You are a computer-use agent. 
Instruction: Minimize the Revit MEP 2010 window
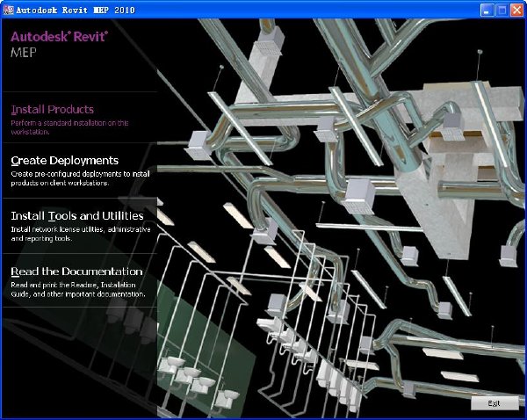pos(487,10)
